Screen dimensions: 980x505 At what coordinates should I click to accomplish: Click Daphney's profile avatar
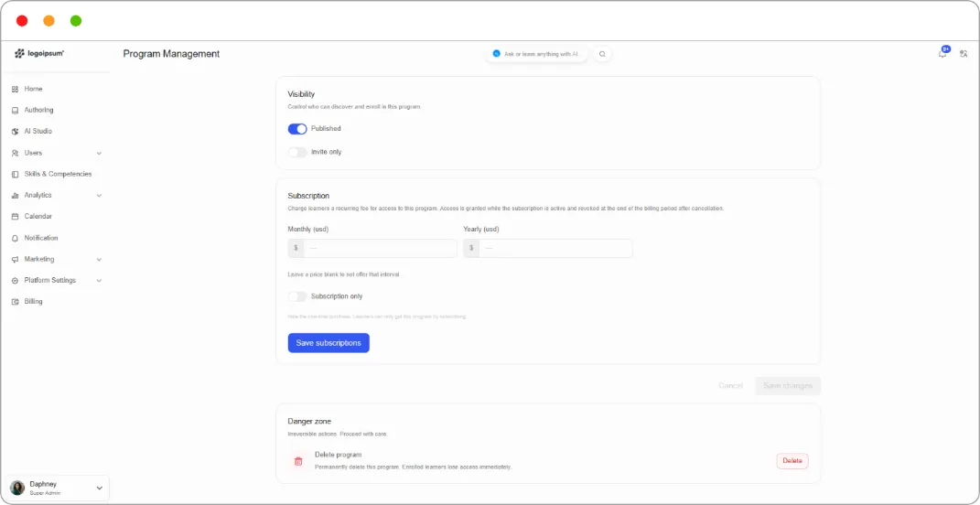pyautogui.click(x=17, y=489)
